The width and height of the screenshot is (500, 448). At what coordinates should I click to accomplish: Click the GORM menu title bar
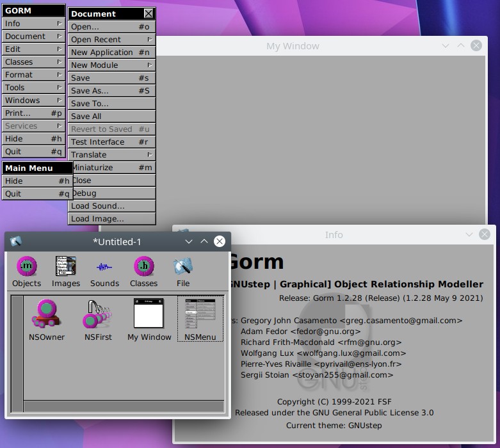coord(33,10)
